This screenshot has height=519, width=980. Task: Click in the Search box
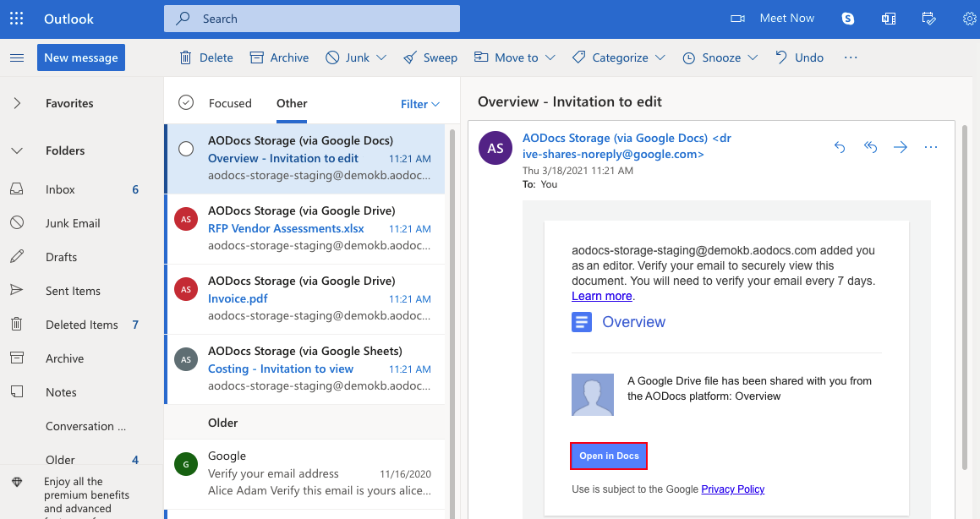click(x=312, y=19)
